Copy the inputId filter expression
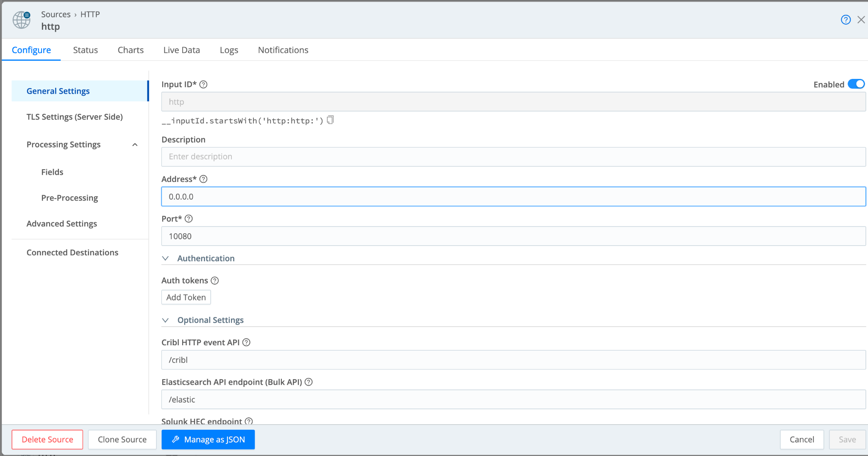 coord(331,120)
